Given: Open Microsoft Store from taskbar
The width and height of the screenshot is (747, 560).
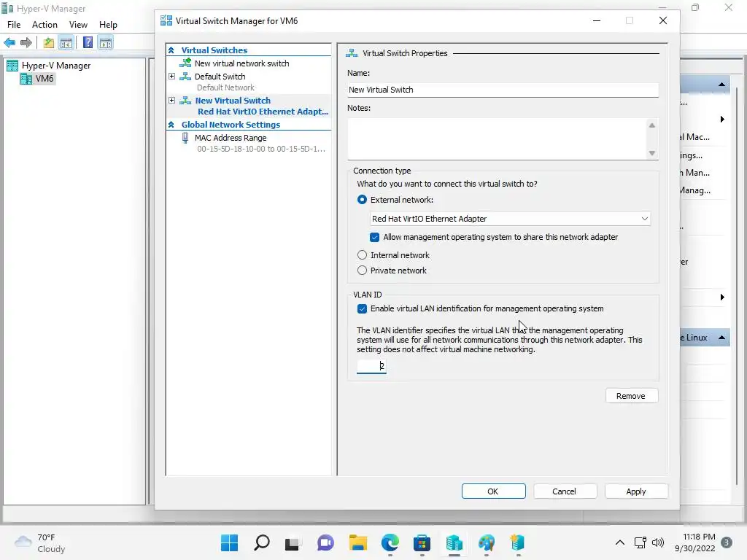Looking at the screenshot, I should click(422, 542).
